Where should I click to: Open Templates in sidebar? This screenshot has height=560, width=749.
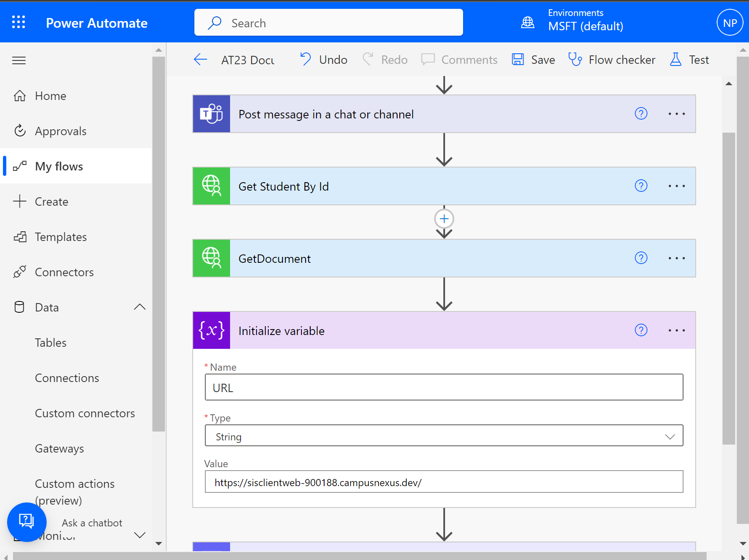point(76,237)
